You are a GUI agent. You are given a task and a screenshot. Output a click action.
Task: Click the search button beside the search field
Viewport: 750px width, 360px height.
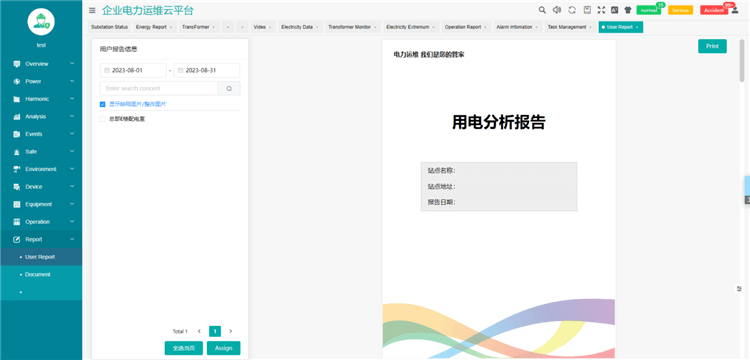pos(229,88)
